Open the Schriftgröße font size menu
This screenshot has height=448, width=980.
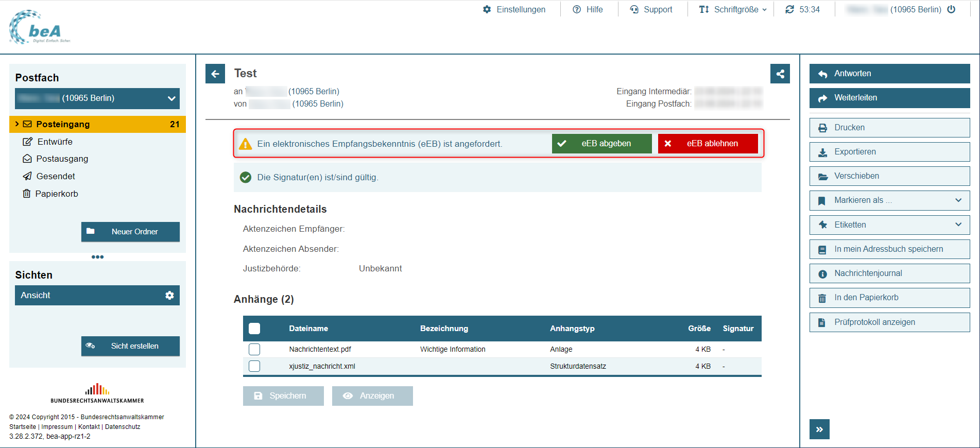click(x=732, y=9)
